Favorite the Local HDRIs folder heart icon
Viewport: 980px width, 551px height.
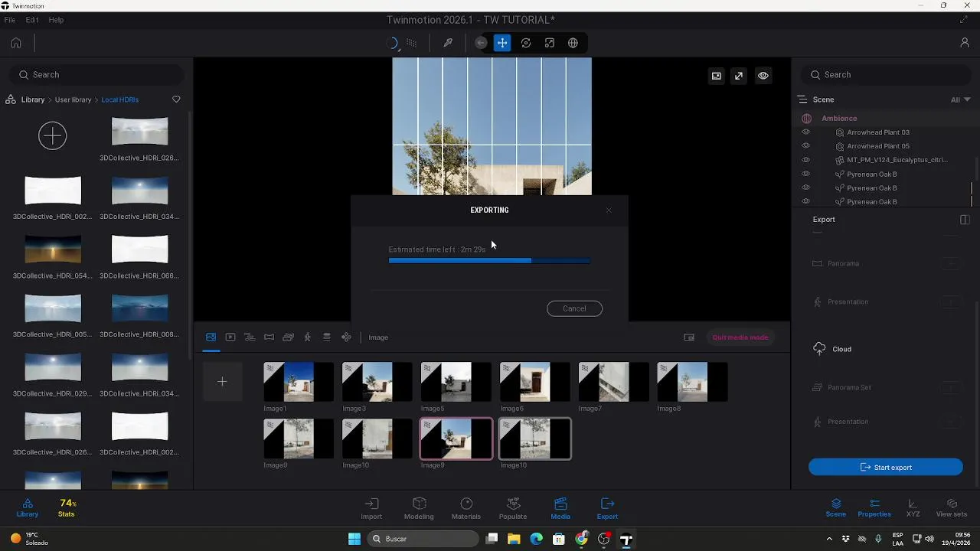tap(176, 99)
